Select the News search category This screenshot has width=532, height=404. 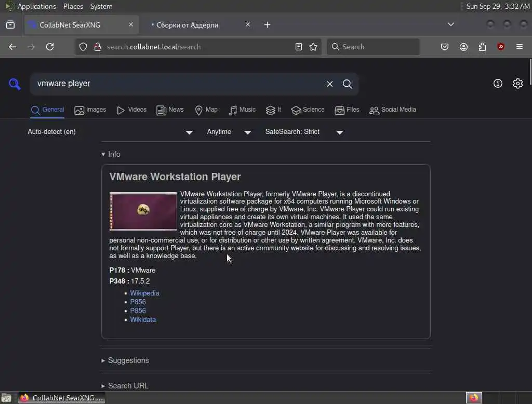(x=170, y=110)
